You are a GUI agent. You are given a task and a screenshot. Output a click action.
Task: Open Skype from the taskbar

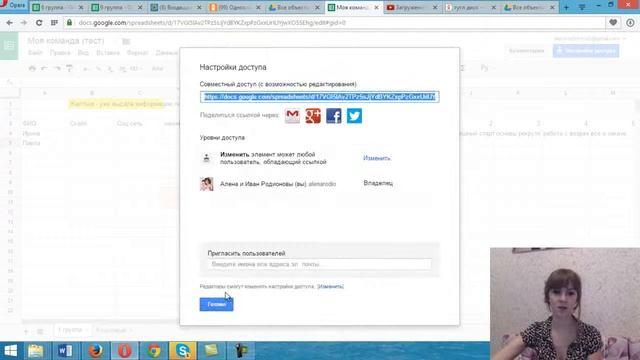point(182,351)
